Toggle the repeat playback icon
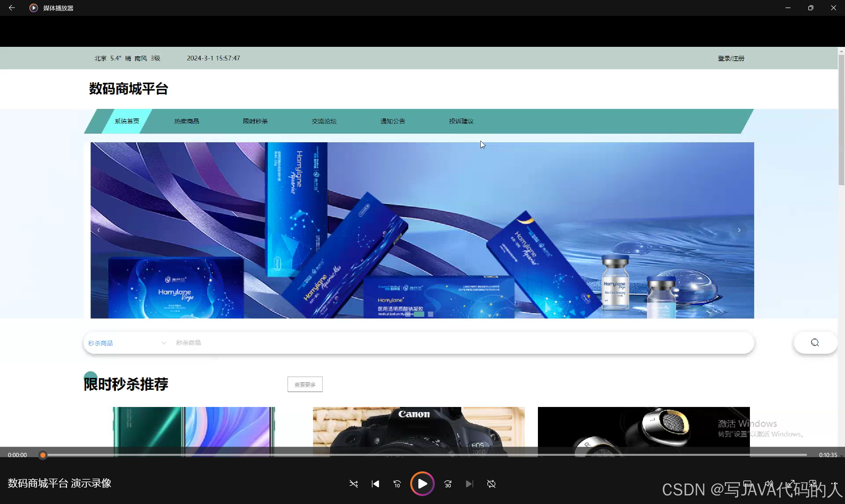845x504 pixels. (491, 484)
